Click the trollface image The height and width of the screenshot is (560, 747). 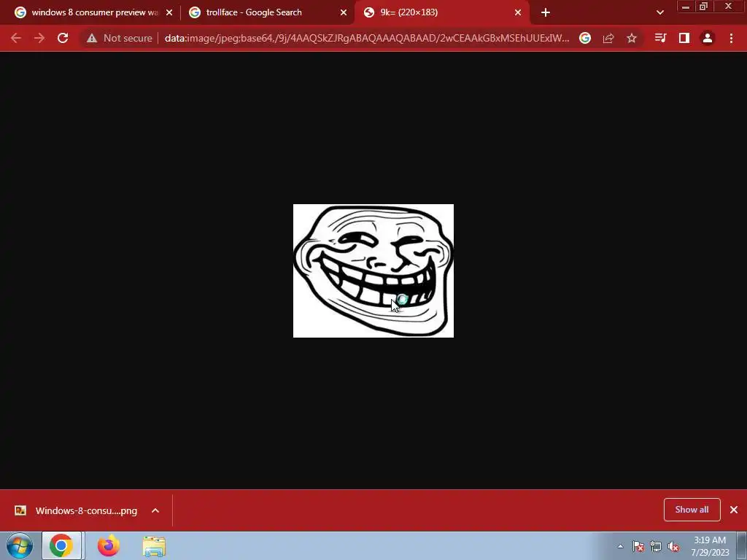(373, 271)
